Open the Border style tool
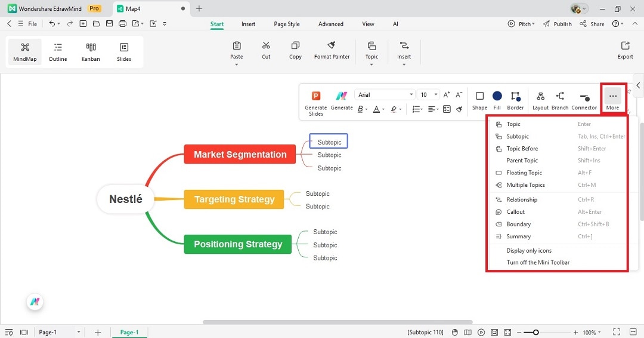 click(x=515, y=101)
